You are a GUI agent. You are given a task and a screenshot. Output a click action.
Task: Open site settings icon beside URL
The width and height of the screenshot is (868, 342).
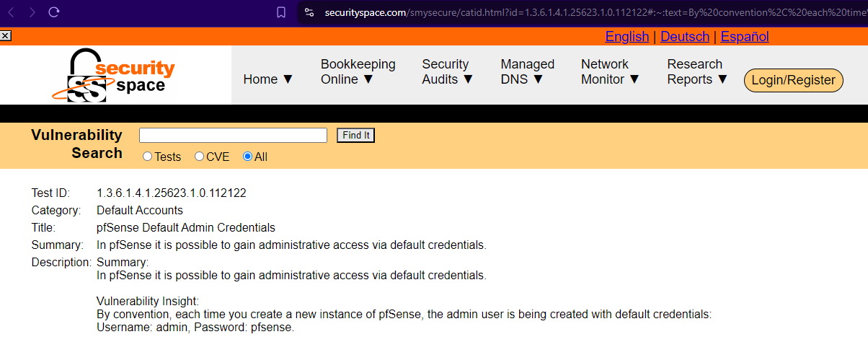point(309,12)
